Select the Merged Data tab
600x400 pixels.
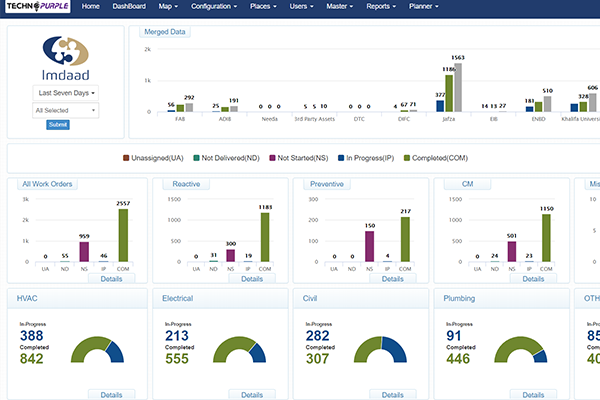165,32
